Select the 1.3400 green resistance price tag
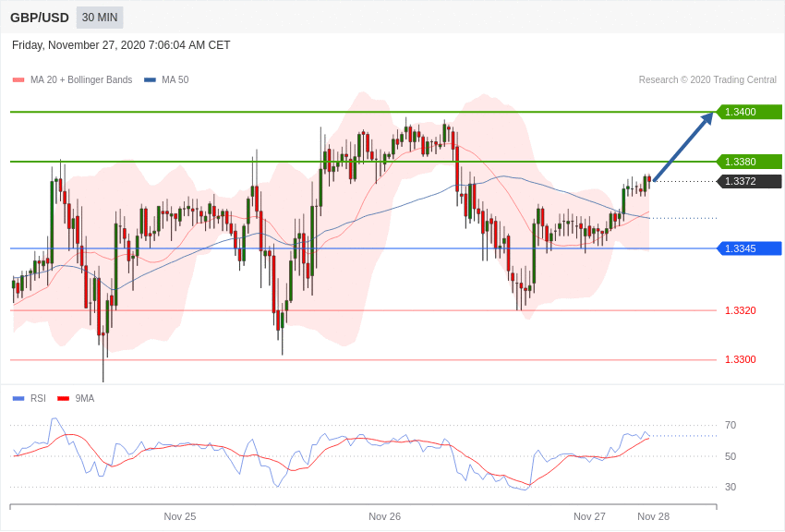The height and width of the screenshot is (532, 785). point(749,112)
